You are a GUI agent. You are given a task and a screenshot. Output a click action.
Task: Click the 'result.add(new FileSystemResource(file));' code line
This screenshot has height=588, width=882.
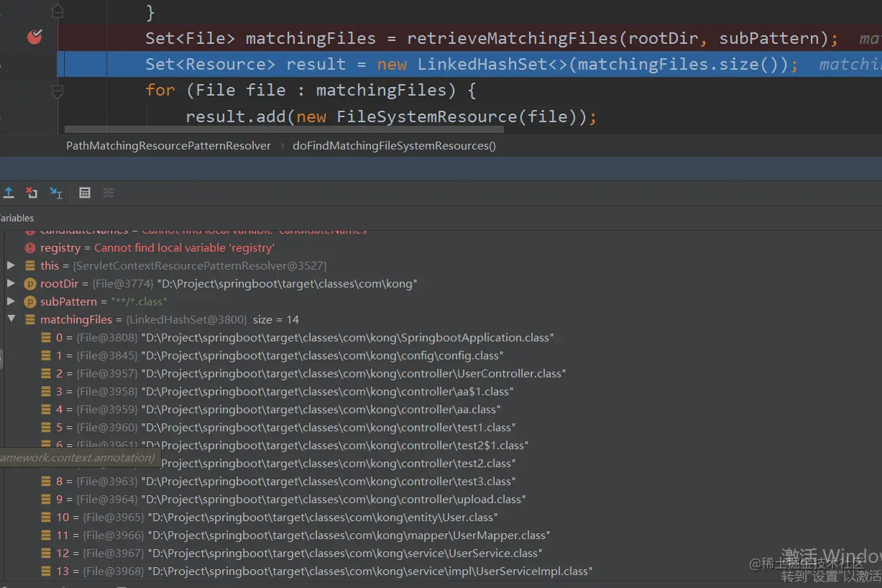pyautogui.click(x=391, y=116)
